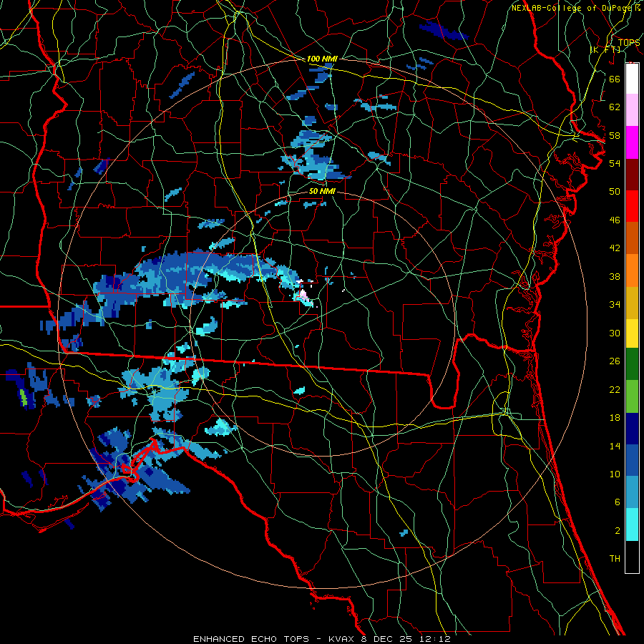
Task: Click the small green echo patch at far left
Action: pyautogui.click(x=24, y=398)
